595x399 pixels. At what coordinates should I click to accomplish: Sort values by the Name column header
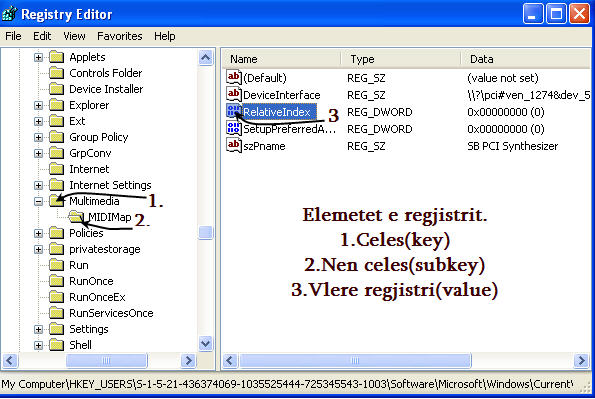(x=281, y=59)
